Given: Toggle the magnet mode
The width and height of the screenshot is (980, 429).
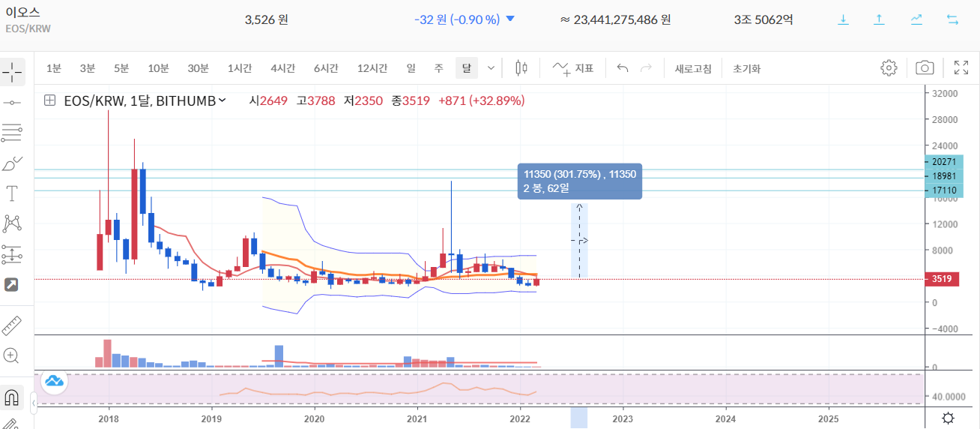Looking at the screenshot, I should [x=13, y=396].
